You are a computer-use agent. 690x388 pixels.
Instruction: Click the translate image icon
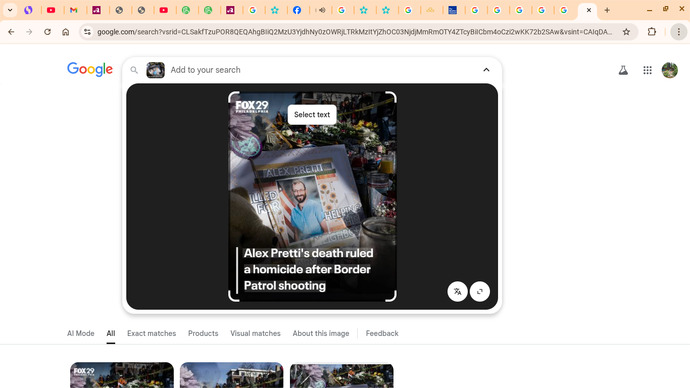458,291
